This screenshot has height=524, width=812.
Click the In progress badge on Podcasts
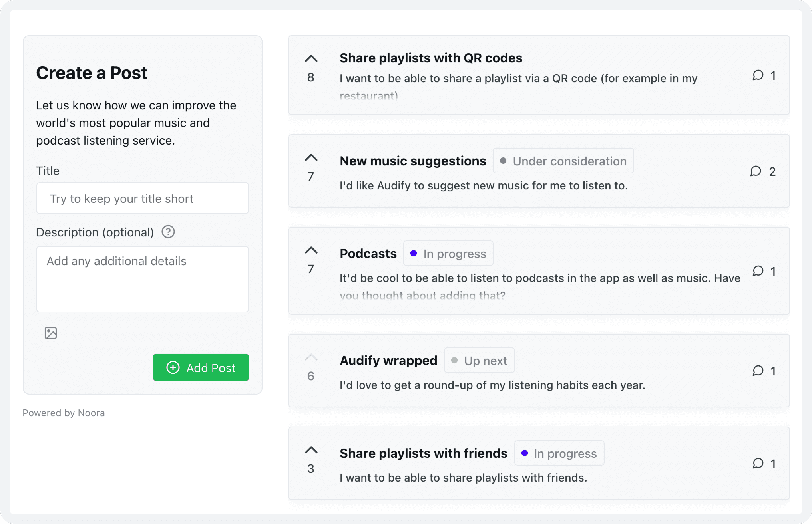pos(448,253)
